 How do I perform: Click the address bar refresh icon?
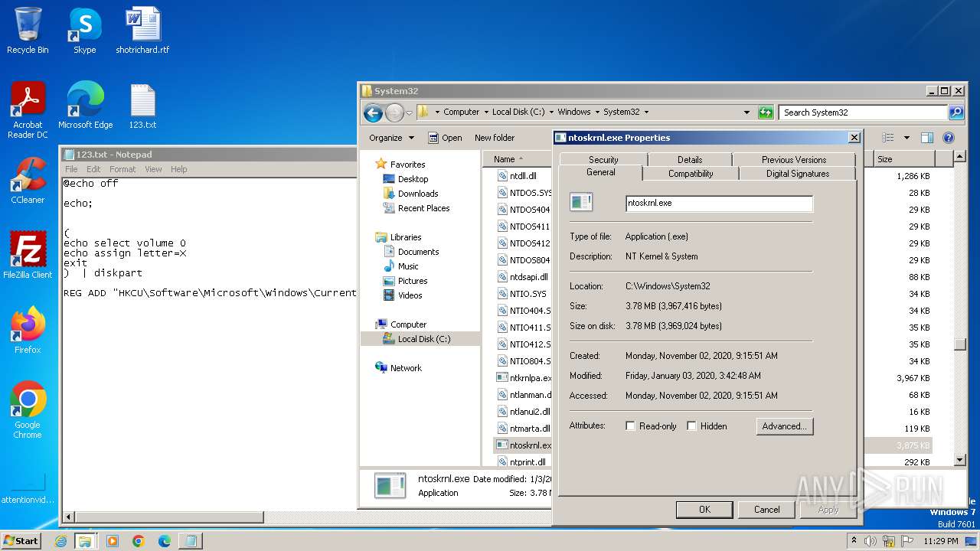click(x=766, y=112)
